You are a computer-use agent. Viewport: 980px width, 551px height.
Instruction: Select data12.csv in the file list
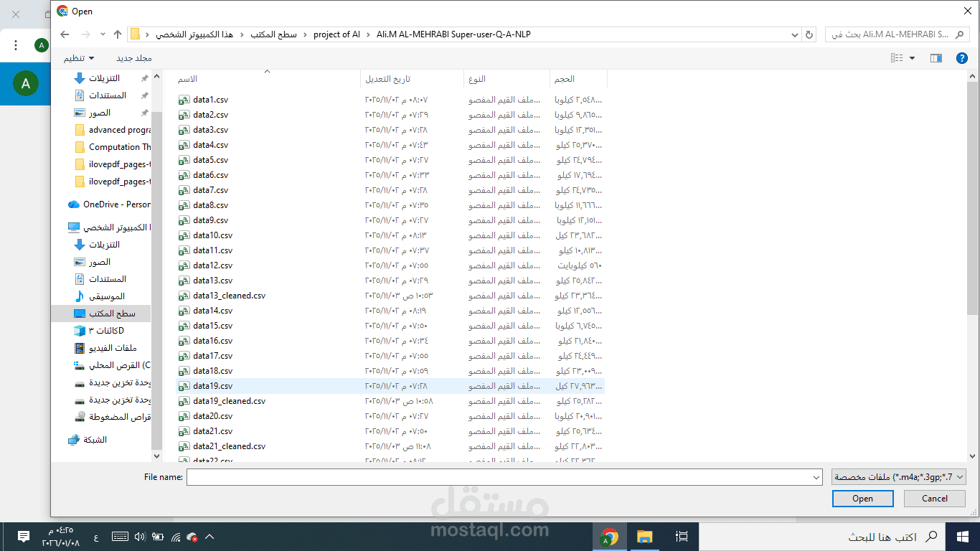pyautogui.click(x=391, y=265)
